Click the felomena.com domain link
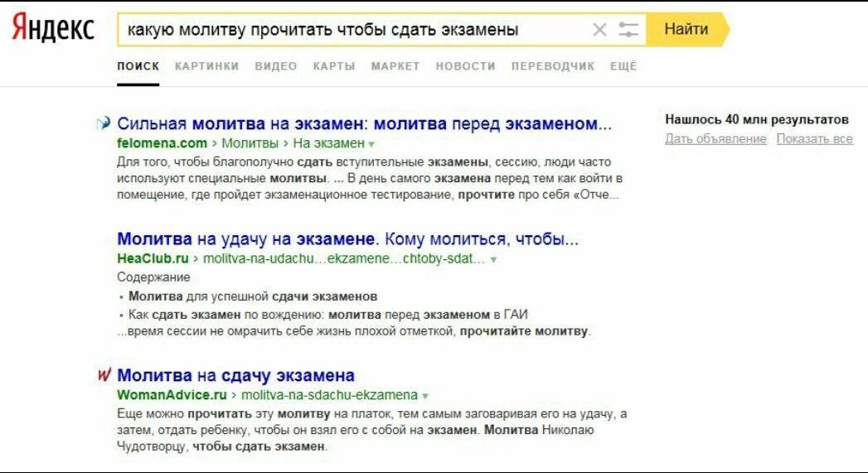Viewport: 868px width, 473px height. (x=162, y=143)
